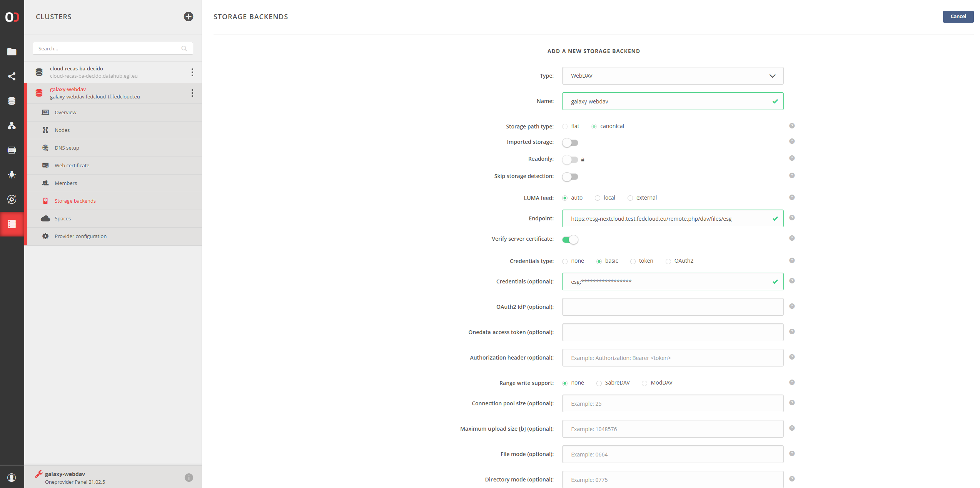
Task: Open the Files folder icon in sidebar
Action: point(12,52)
